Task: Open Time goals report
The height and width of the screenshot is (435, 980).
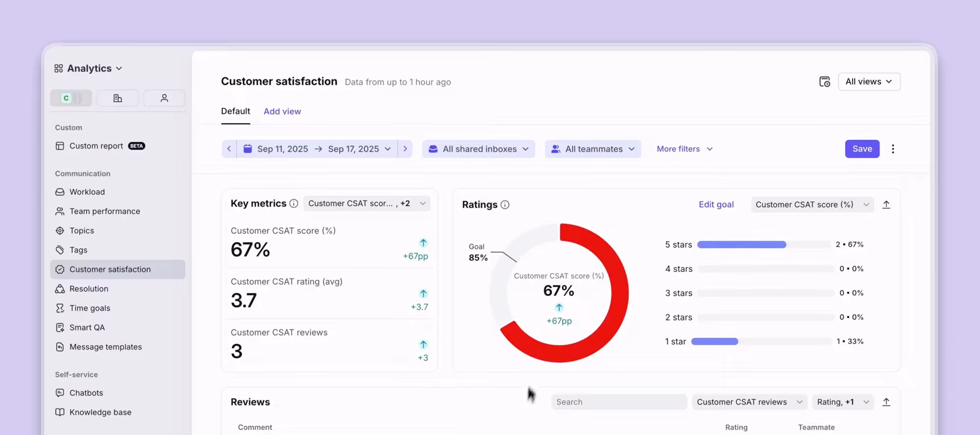Action: 118,308
